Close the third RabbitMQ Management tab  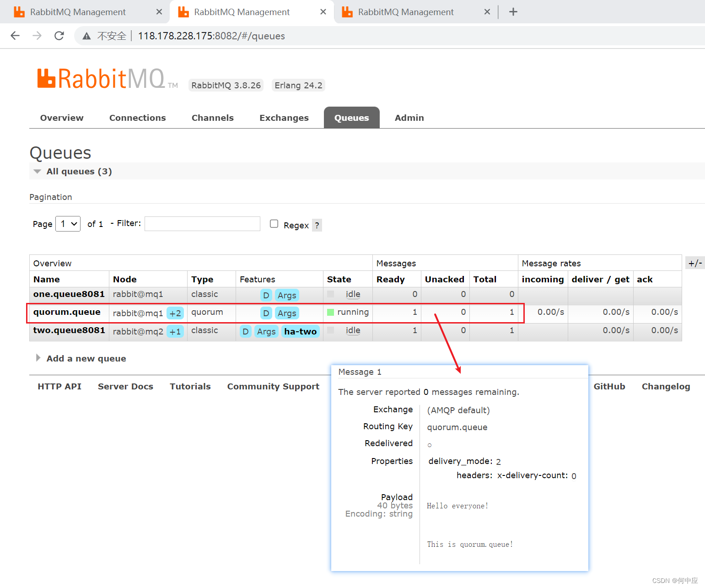point(487,12)
